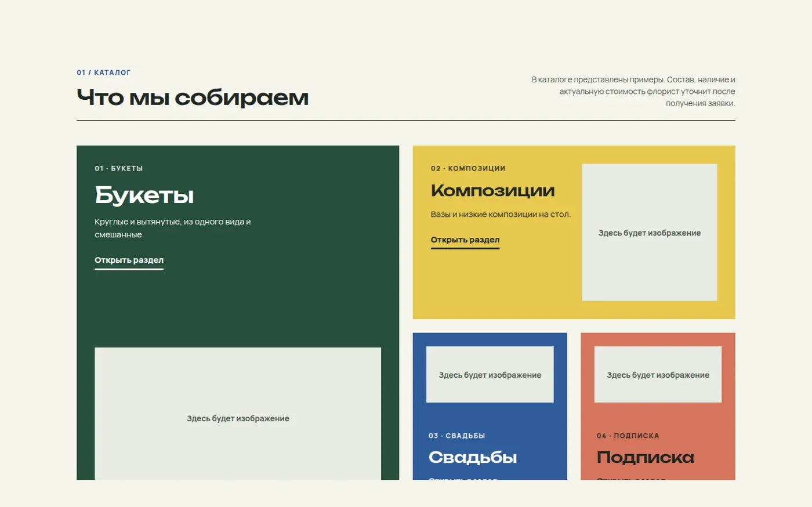Click the 'Вазы и низкие композиции' description
The image size is (812, 507).
coord(501,214)
